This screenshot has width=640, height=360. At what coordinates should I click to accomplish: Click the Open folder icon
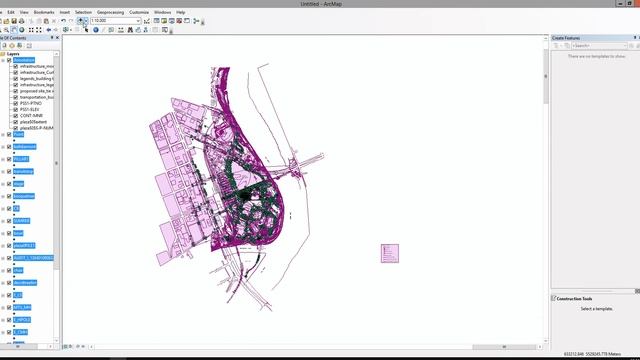[6, 21]
